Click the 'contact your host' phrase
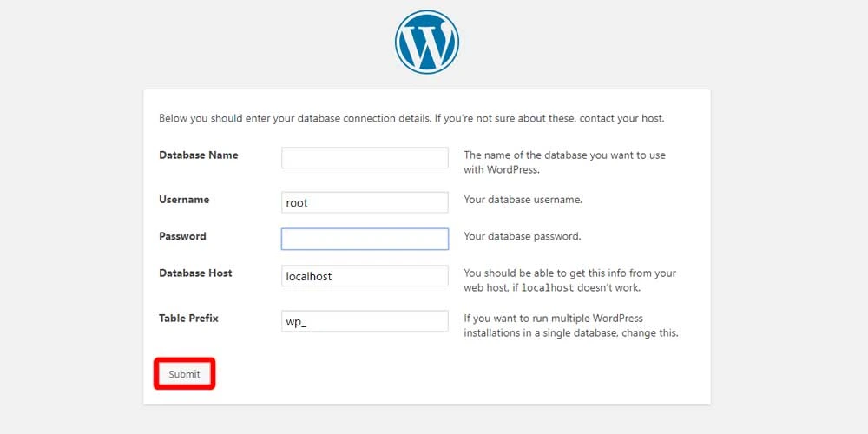The image size is (868, 434). click(x=621, y=118)
